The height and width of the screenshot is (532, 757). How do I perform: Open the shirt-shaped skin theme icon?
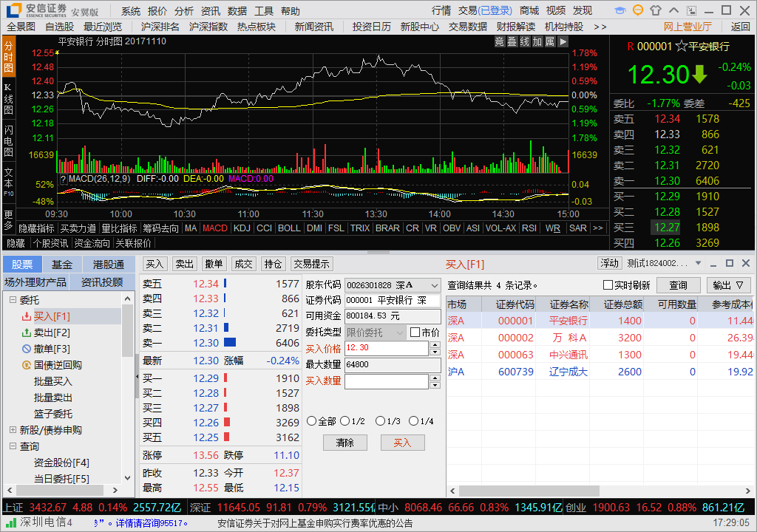coord(656,10)
